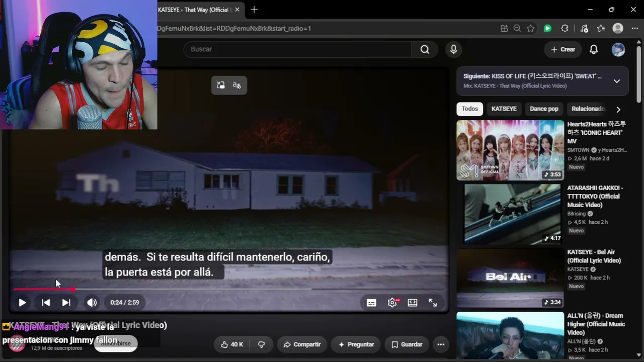Visit the 88rising channel
This screenshot has height=362, width=644.
point(577,214)
